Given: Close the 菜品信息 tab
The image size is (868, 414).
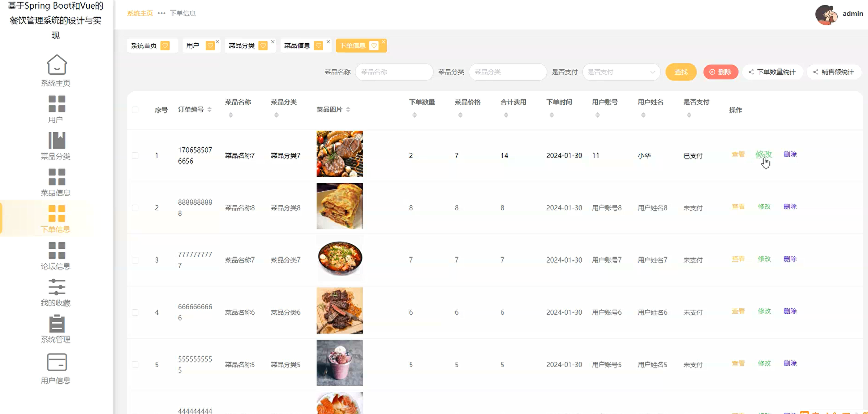Looking at the screenshot, I should (328, 42).
